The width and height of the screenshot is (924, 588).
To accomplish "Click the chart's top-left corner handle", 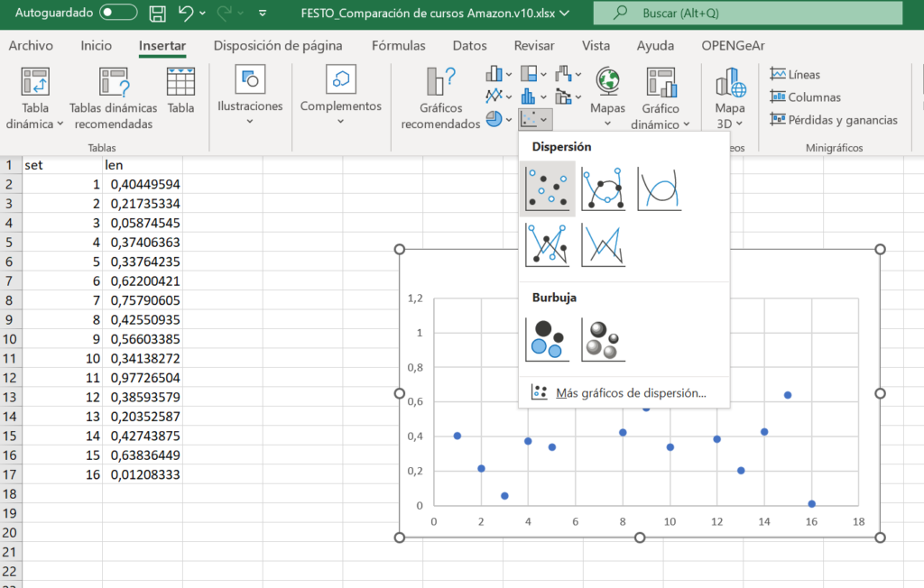I will [x=400, y=249].
